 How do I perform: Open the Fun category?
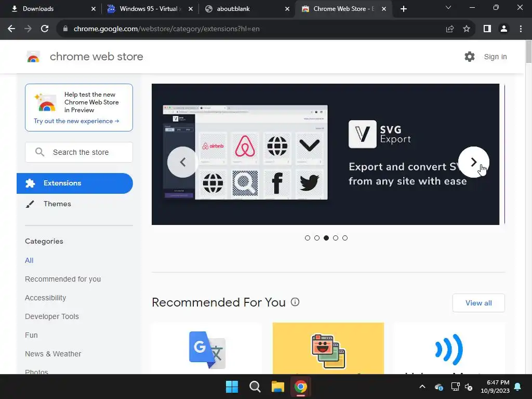coord(31,335)
